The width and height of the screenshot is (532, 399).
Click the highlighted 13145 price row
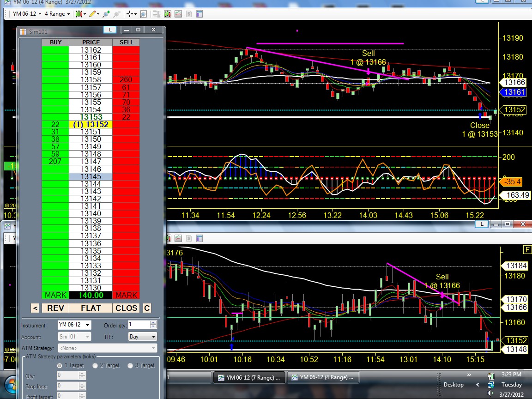point(91,176)
